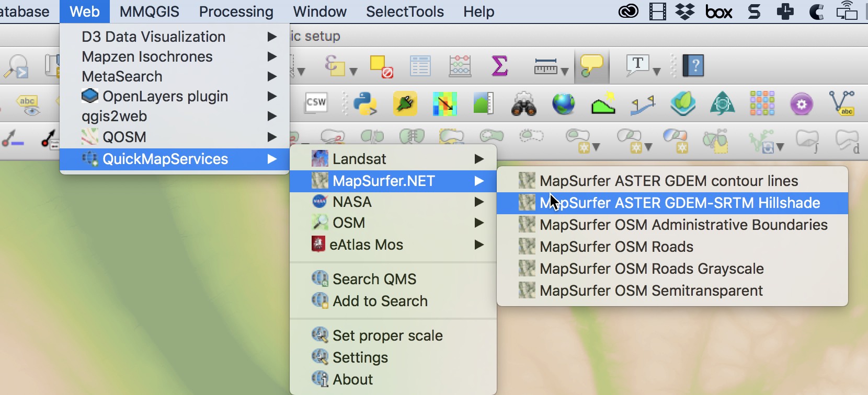
Task: Open QuickMapServices About
Action: point(393,379)
